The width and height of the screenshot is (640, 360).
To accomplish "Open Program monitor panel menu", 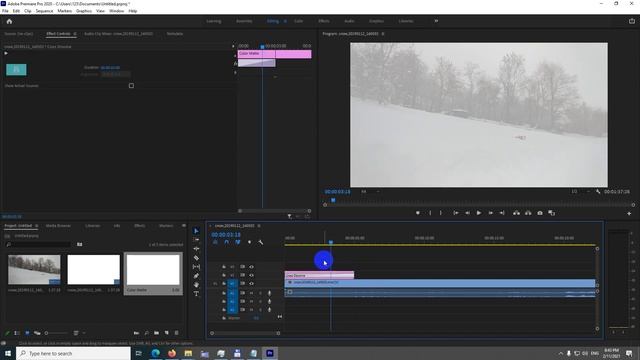I will pos(383,34).
